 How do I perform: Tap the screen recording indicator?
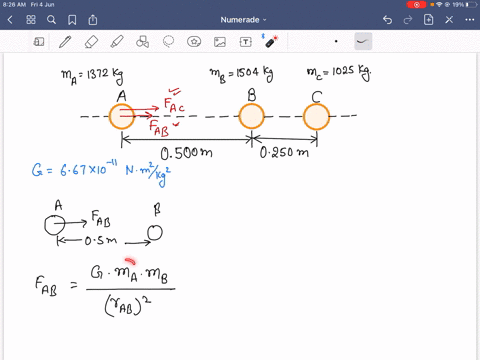click(417, 5)
